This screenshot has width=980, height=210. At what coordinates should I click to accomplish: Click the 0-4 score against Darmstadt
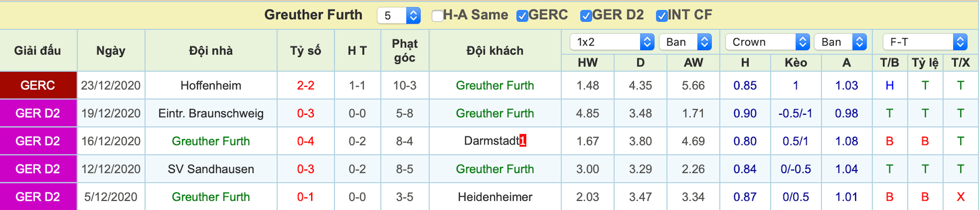click(x=305, y=141)
